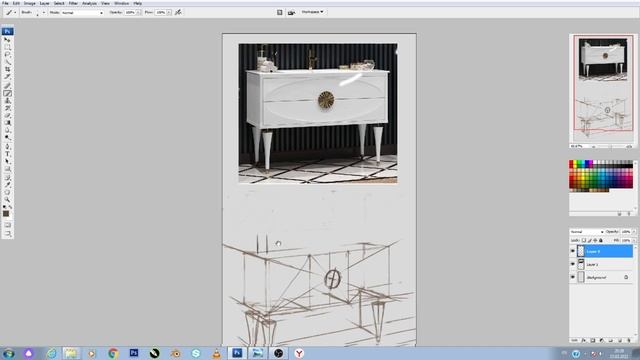Hide the middle layer using its eye
The height and width of the screenshot is (360, 640).
pos(573,264)
